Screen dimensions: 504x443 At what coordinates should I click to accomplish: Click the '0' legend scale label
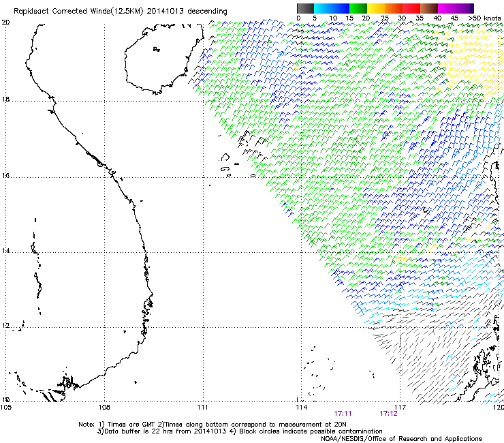coord(298,18)
